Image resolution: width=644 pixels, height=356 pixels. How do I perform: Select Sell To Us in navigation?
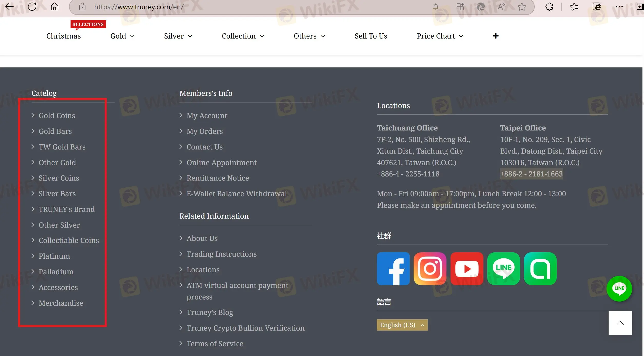click(371, 36)
